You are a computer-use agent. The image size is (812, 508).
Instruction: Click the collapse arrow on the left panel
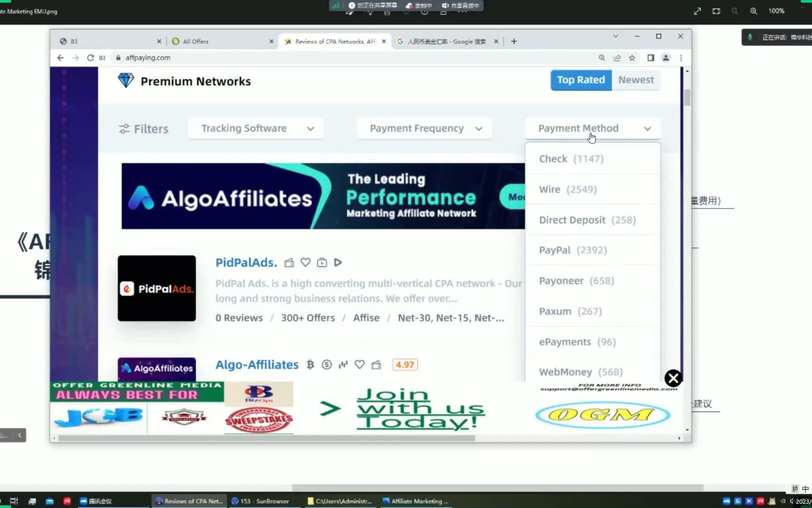pyautogui.click(x=19, y=435)
